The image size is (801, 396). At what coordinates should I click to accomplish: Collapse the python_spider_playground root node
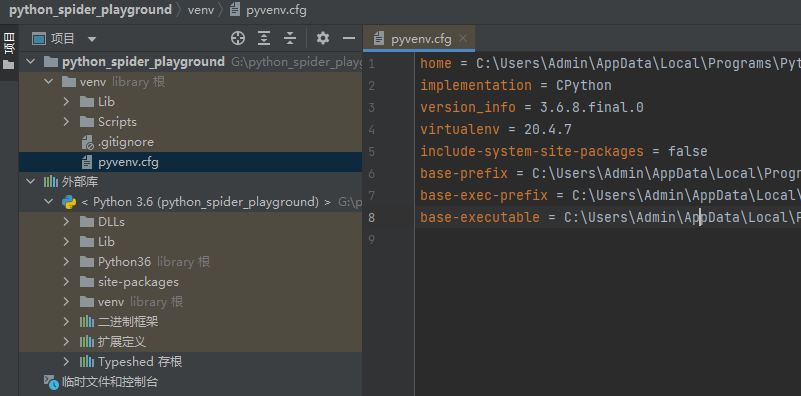[x=31, y=62]
